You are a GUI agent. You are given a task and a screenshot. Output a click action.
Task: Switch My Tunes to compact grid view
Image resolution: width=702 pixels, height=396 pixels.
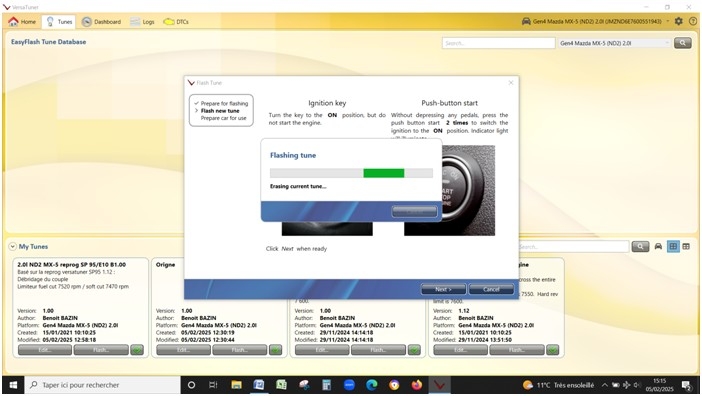[x=686, y=247]
